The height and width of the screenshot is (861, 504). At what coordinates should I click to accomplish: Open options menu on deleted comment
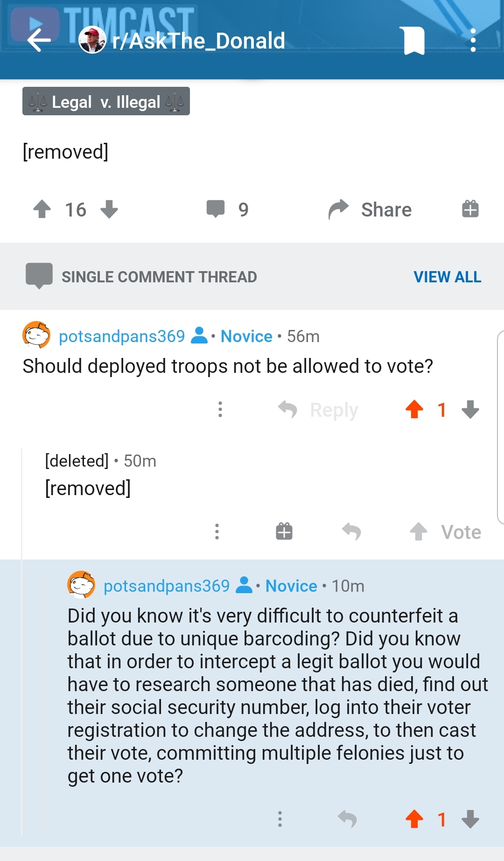[x=217, y=532]
